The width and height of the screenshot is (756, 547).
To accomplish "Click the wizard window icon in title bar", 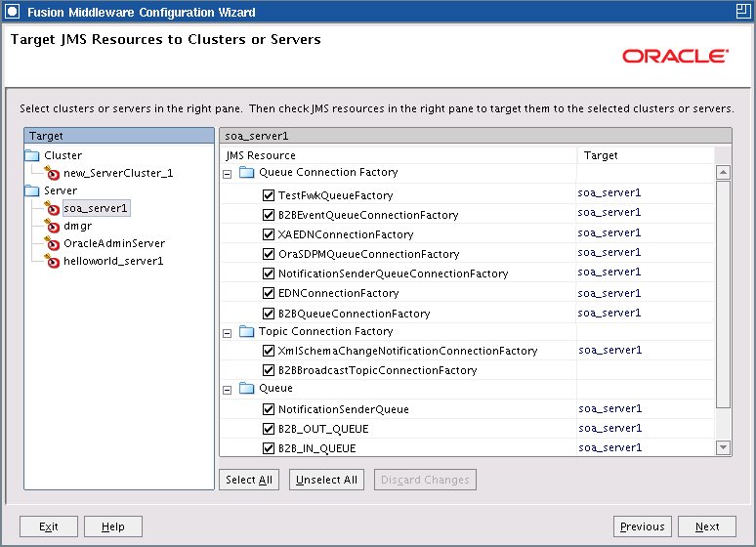I will point(12,12).
